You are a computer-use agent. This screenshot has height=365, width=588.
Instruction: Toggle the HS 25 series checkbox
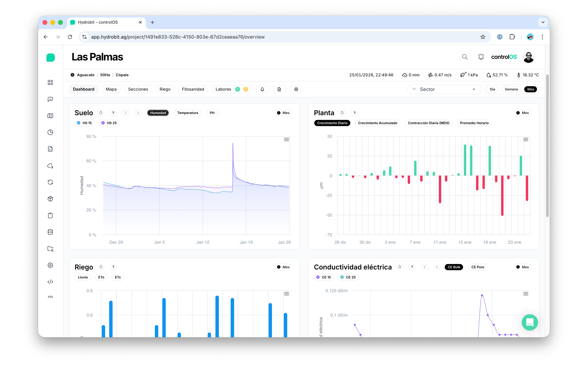coord(103,123)
